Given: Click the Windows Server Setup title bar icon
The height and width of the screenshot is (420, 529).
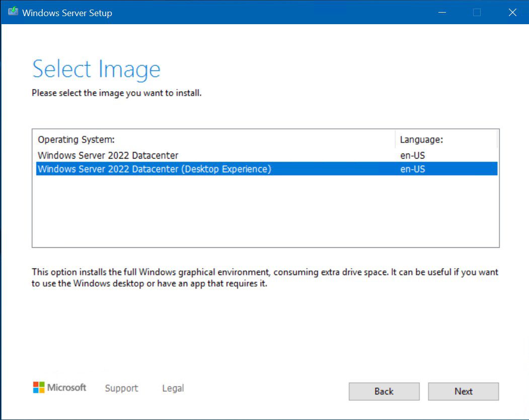Looking at the screenshot, I should (13, 12).
